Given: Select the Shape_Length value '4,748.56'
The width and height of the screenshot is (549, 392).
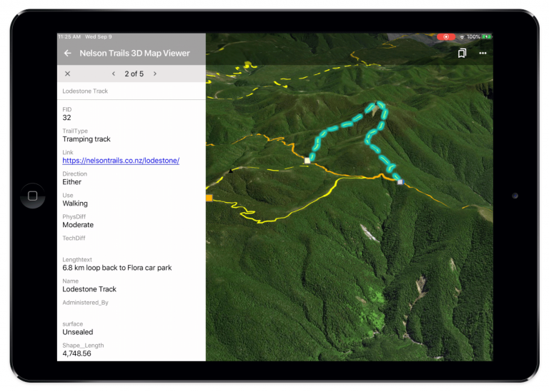Looking at the screenshot, I should [x=76, y=353].
